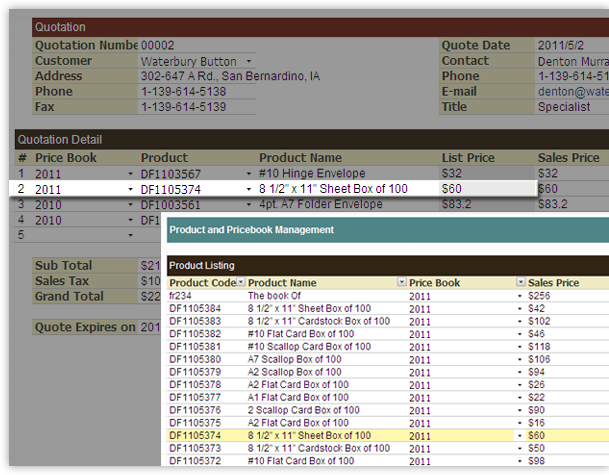Screen dimensions: 609x475
Task: Click the Sales Price column header in Product Listing
Action: click(553, 283)
